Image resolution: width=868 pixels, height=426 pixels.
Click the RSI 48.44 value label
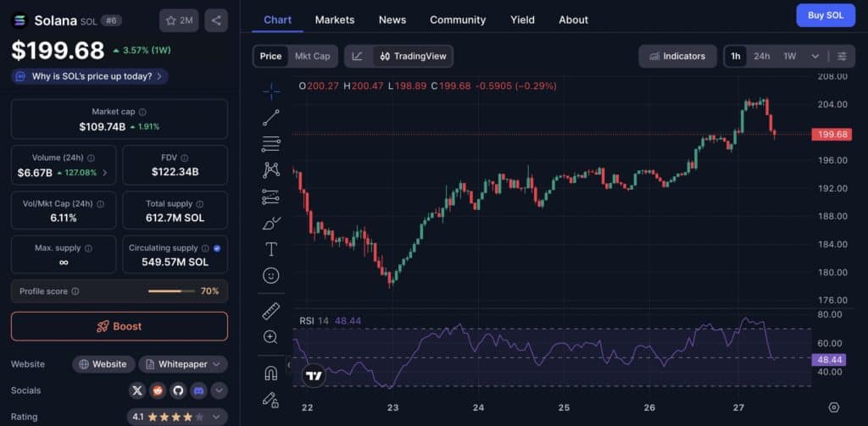pyautogui.click(x=829, y=360)
